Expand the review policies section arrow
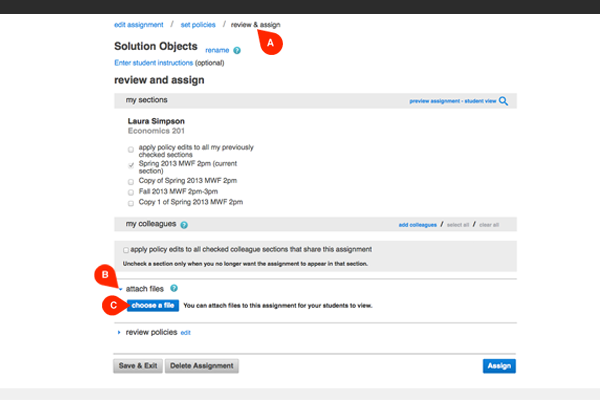This screenshot has height=400, width=600. point(119,331)
